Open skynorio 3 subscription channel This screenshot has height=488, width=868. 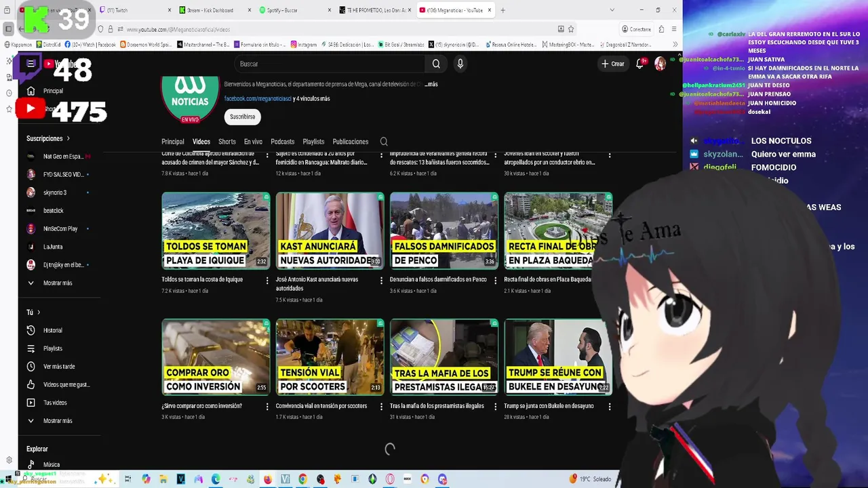60,192
